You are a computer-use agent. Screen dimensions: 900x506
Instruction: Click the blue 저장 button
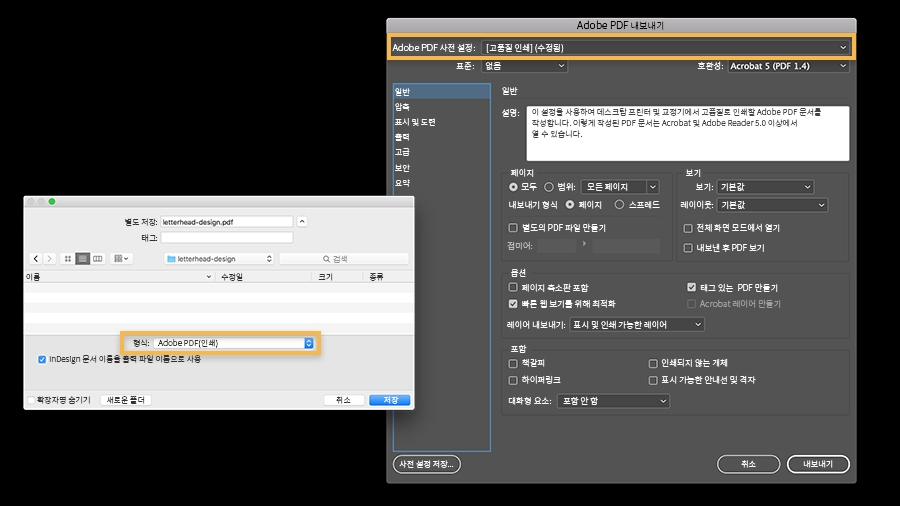pyautogui.click(x=390, y=400)
